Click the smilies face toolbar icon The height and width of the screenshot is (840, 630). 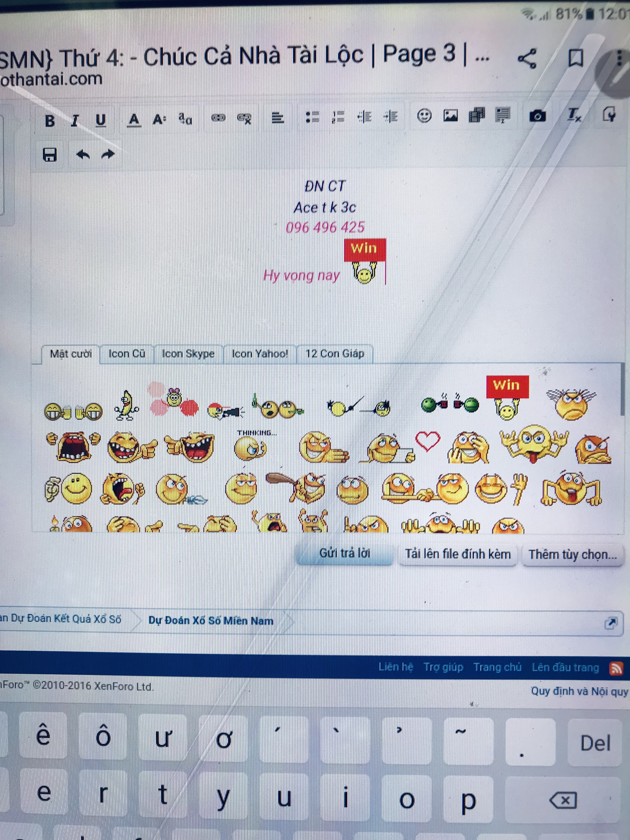point(424,115)
